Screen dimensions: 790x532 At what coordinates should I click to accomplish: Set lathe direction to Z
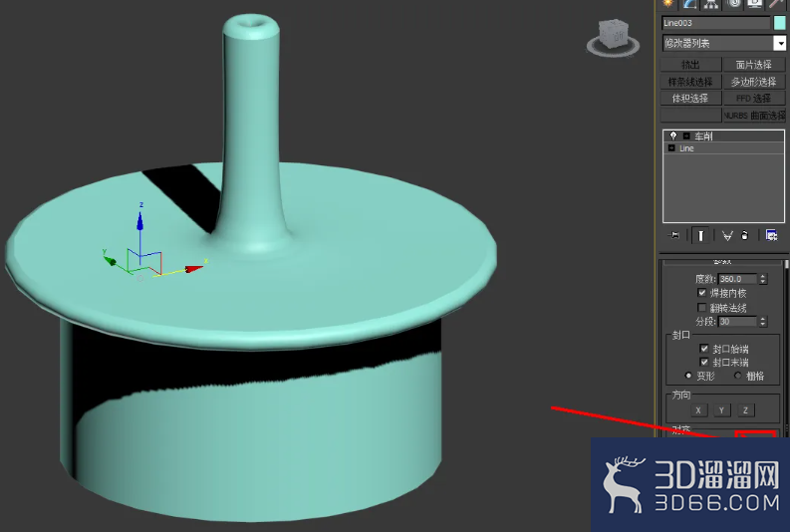click(745, 410)
